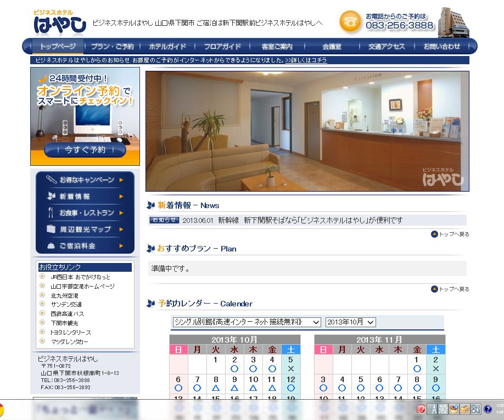Image resolution: width=504 pixels, height=420 pixels.
Task: Click the main reception lobby photo
Action: click(307, 131)
